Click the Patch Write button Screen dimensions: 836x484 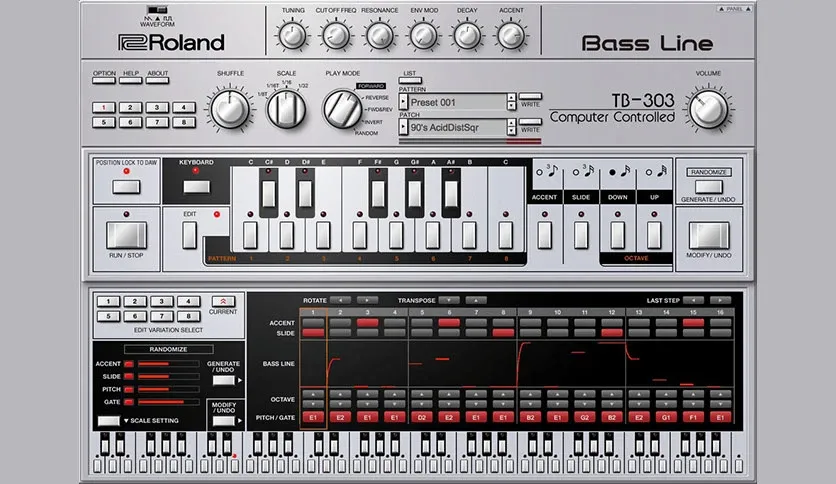tap(530, 122)
